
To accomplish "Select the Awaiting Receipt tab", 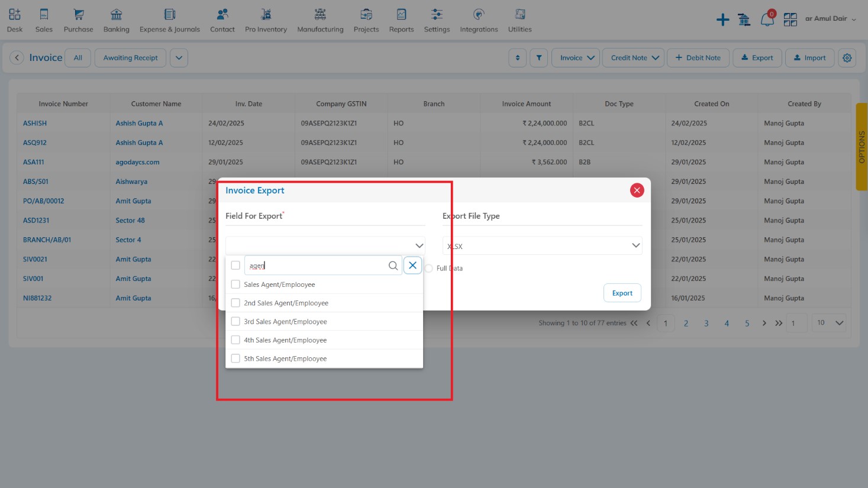I will pos(131,58).
